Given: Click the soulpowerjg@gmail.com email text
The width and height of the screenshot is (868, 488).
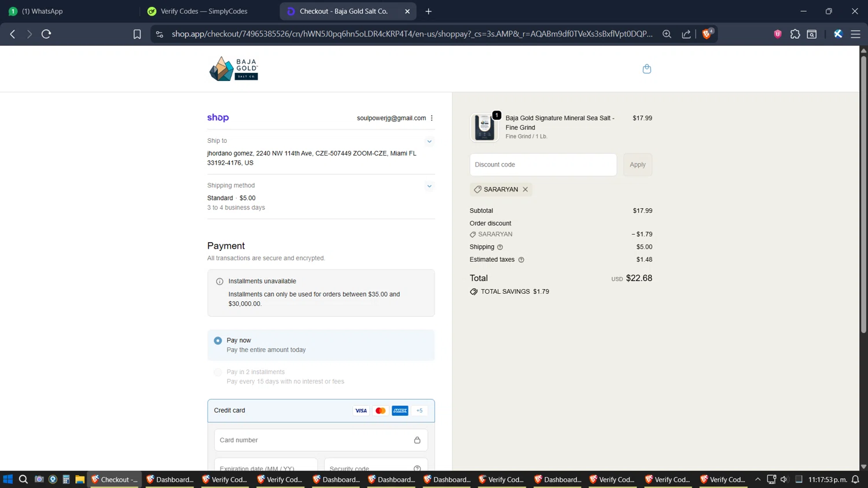Looking at the screenshot, I should click(x=391, y=118).
